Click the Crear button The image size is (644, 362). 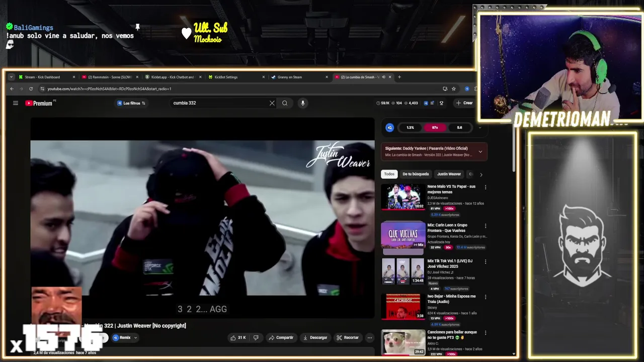[x=464, y=103]
